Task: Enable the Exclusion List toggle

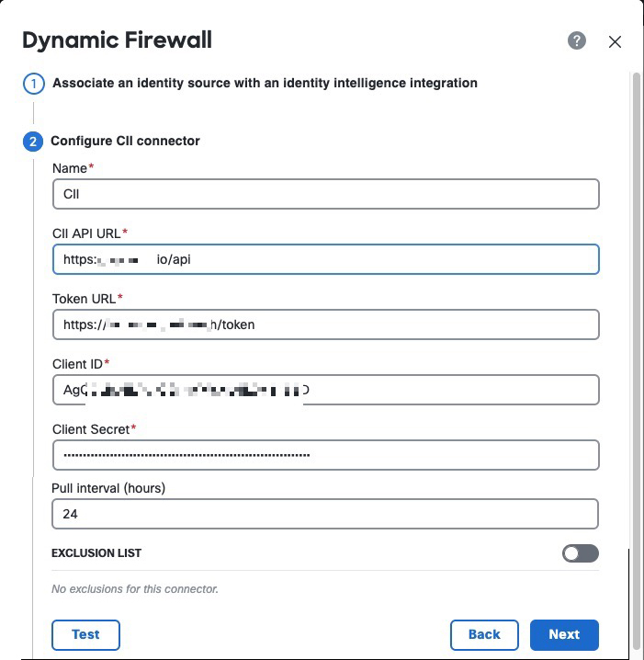Action: click(580, 553)
